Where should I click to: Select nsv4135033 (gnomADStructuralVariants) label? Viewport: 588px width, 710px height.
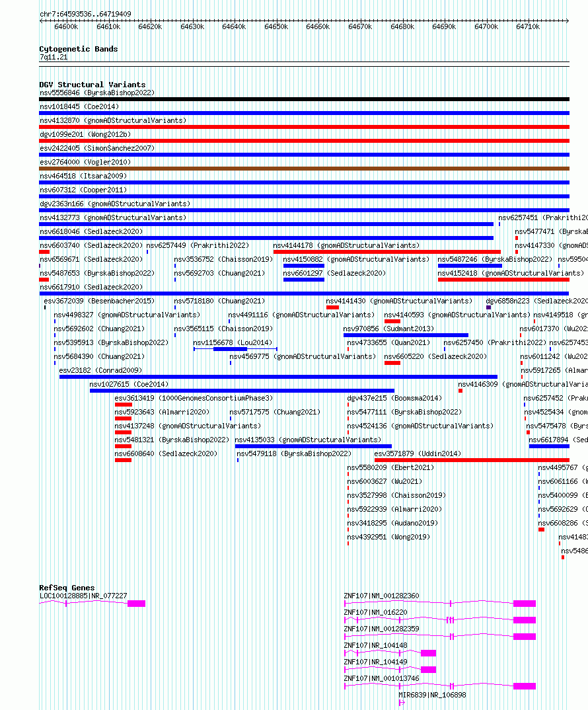click(308, 440)
